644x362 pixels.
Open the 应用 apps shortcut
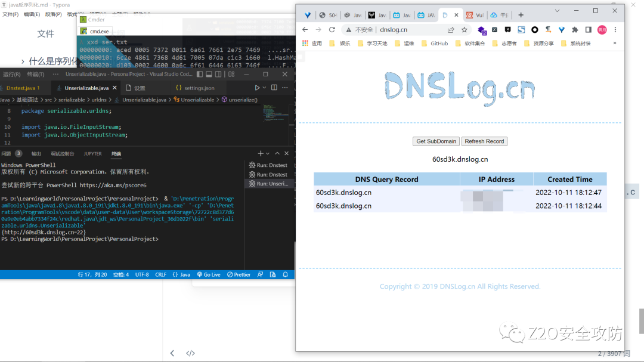pos(312,43)
